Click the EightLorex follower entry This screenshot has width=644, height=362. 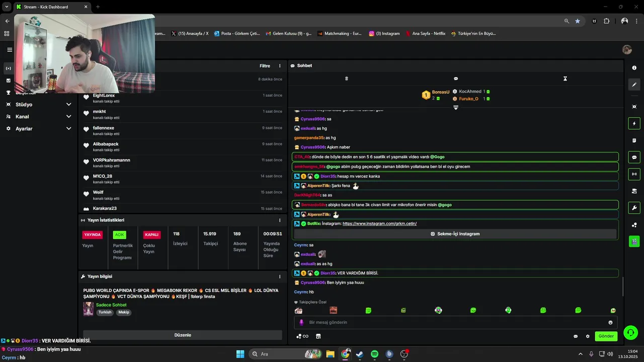[x=183, y=98]
